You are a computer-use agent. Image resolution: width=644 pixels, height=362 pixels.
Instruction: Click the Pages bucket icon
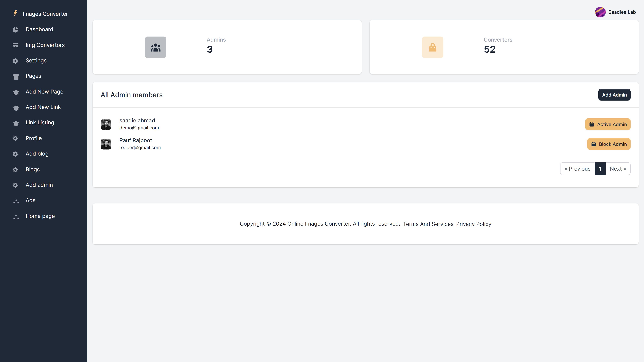(x=16, y=77)
